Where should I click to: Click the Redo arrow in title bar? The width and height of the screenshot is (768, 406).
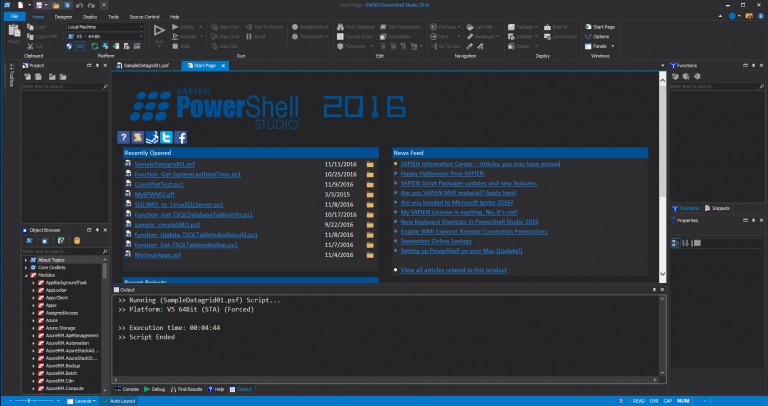click(91, 5)
